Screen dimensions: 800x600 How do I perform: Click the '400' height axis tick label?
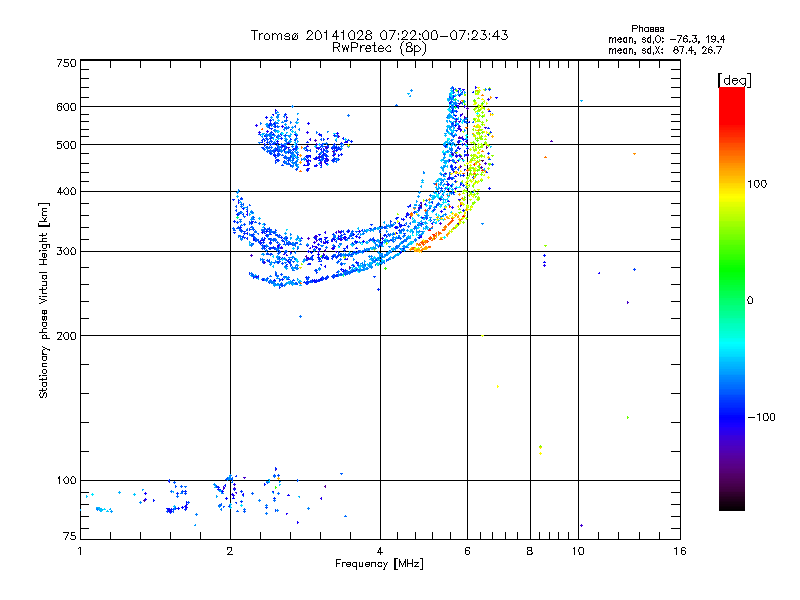[66, 192]
